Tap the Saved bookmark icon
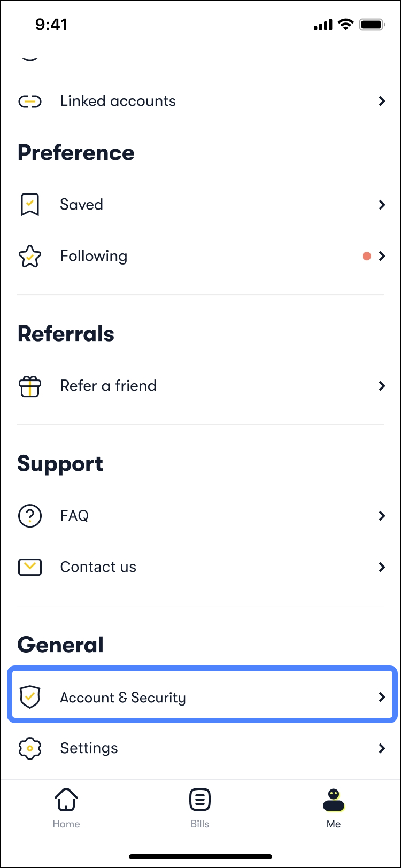The width and height of the screenshot is (401, 868). [x=30, y=205]
